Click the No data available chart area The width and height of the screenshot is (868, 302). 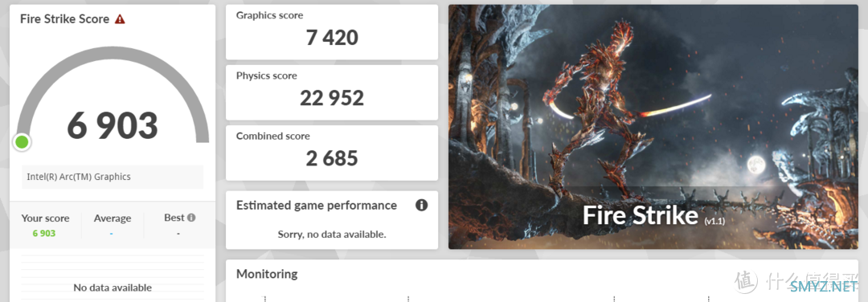click(x=113, y=278)
